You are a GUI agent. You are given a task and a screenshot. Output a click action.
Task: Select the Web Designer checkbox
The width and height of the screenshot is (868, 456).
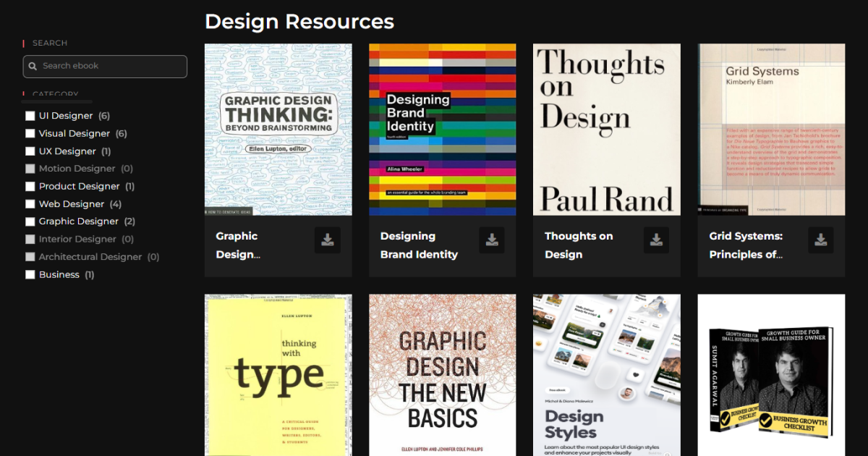[30, 204]
